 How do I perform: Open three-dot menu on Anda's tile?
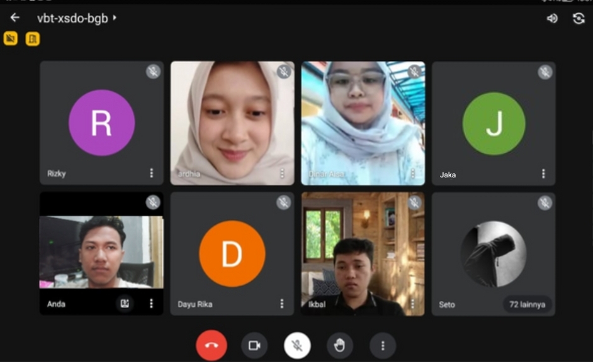[151, 304]
